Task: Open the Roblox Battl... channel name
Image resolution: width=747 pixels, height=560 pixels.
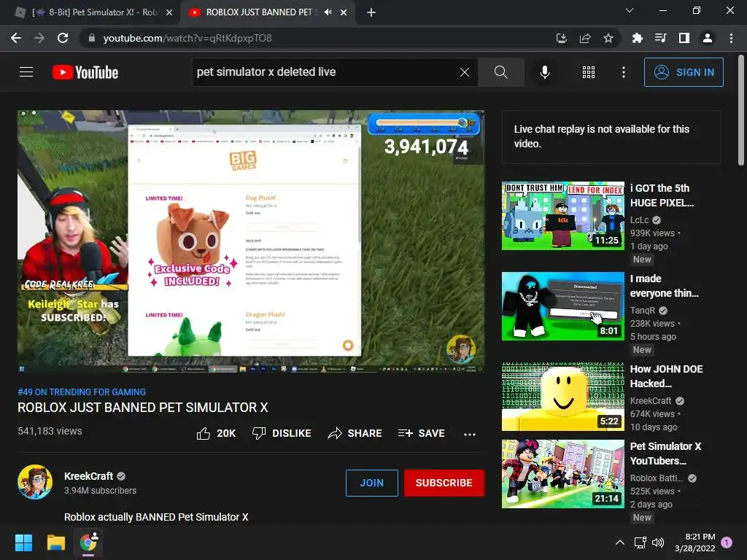Action: tap(657, 478)
